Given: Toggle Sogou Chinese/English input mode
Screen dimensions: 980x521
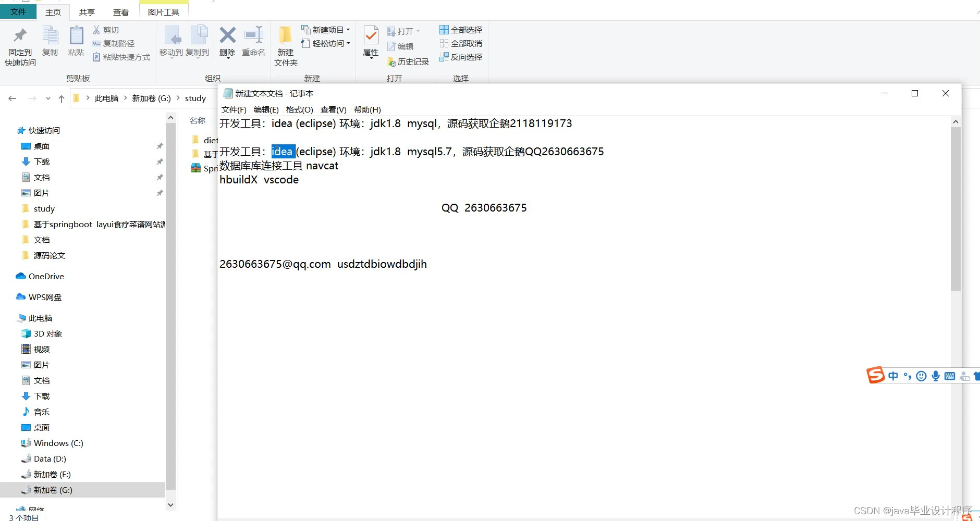Looking at the screenshot, I should click(893, 376).
